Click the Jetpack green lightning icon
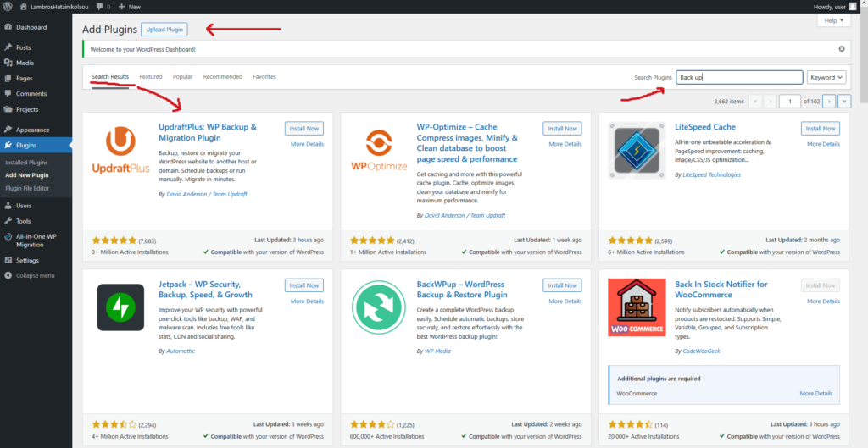 (120, 307)
